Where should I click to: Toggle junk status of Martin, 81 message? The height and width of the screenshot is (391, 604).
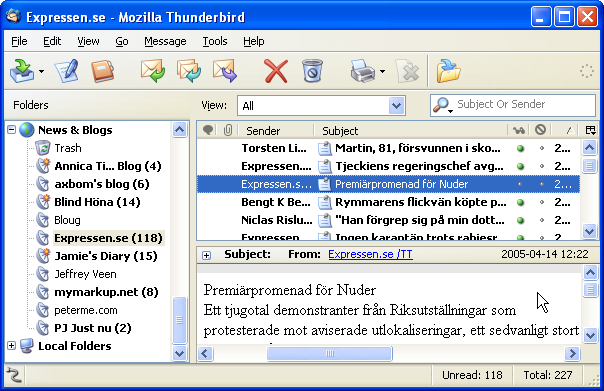pyautogui.click(x=542, y=148)
